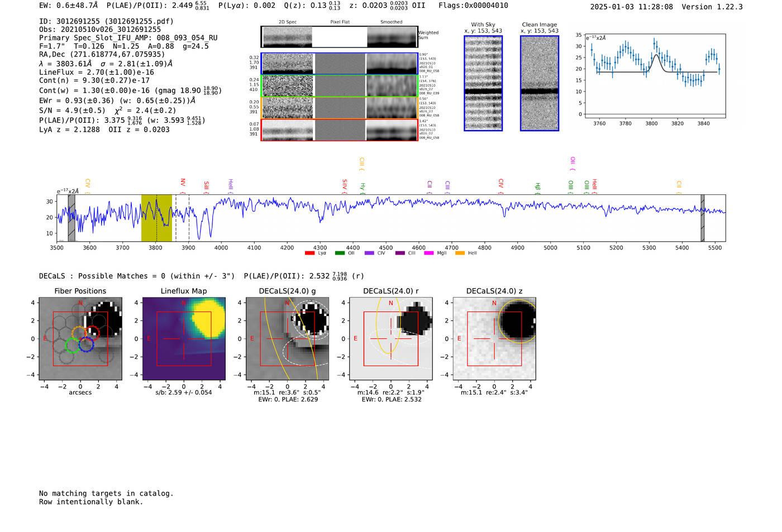Click the Version 1.22.3 text
This screenshot has width=782, height=532.
pos(712,7)
